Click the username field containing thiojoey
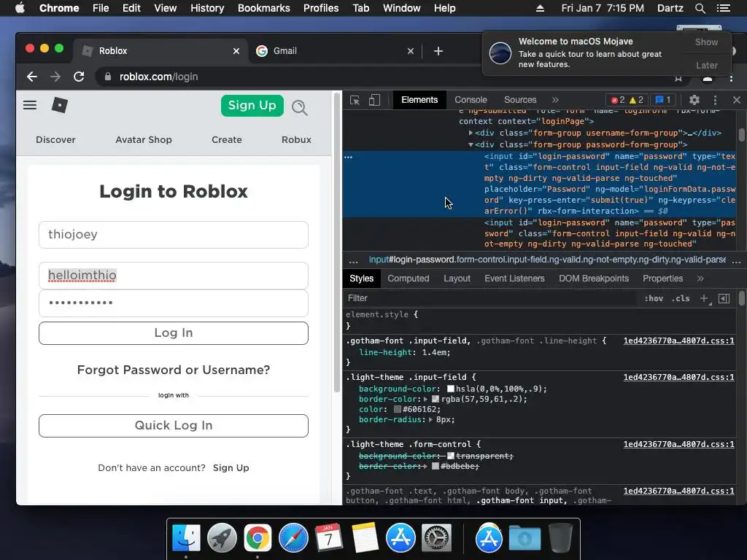The width and height of the screenshot is (747, 560). point(174,235)
